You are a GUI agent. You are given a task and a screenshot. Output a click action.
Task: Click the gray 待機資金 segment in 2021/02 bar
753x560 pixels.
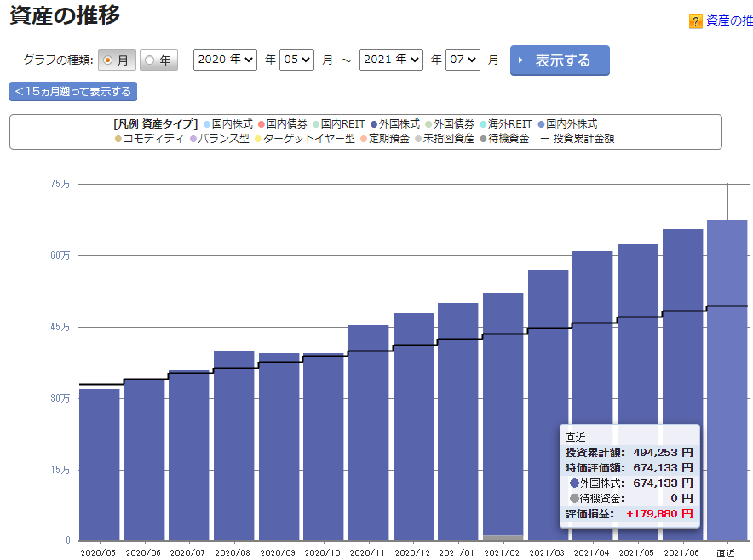[x=503, y=538]
